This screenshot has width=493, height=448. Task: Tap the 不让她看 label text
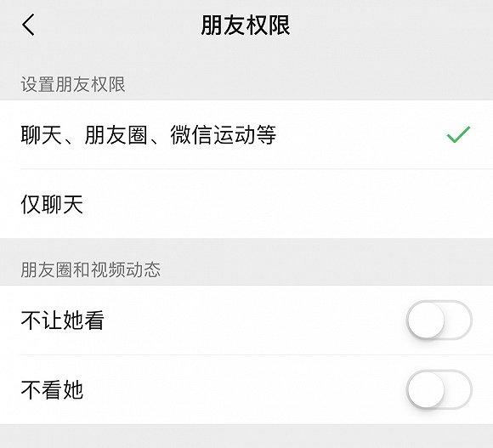(63, 320)
